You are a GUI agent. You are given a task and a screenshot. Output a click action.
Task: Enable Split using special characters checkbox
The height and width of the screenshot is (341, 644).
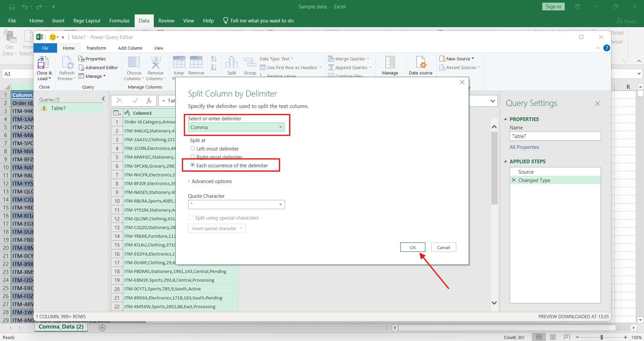[x=191, y=218]
